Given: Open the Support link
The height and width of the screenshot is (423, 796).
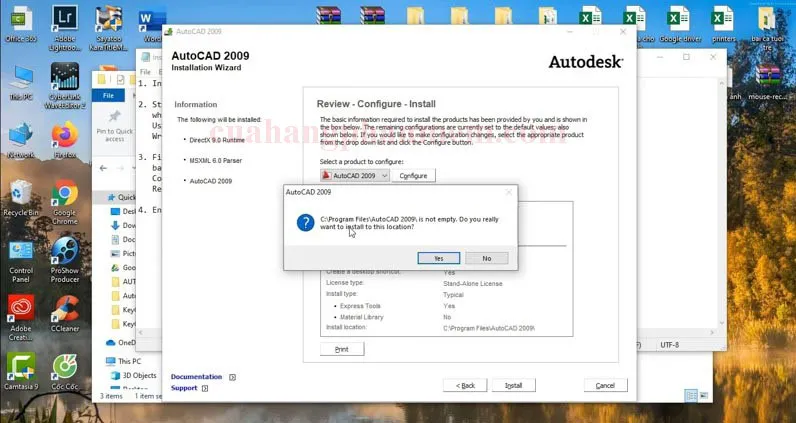Looking at the screenshot, I should tap(184, 388).
